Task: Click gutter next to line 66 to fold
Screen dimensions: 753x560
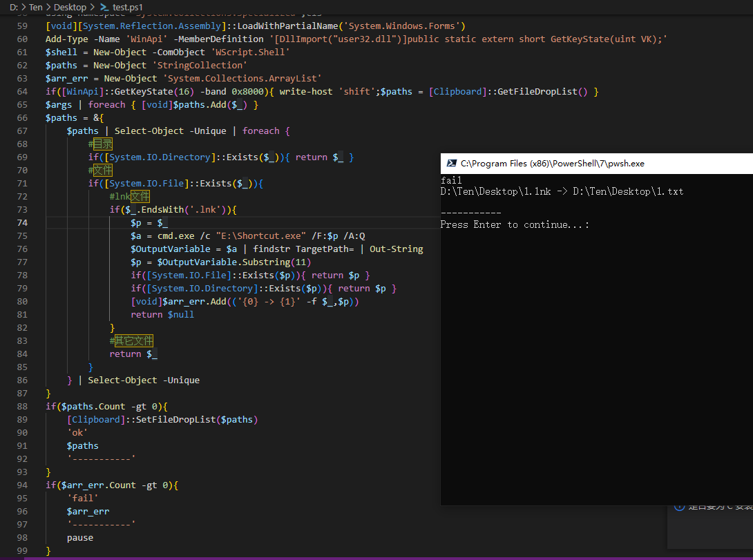Action: click(39, 117)
